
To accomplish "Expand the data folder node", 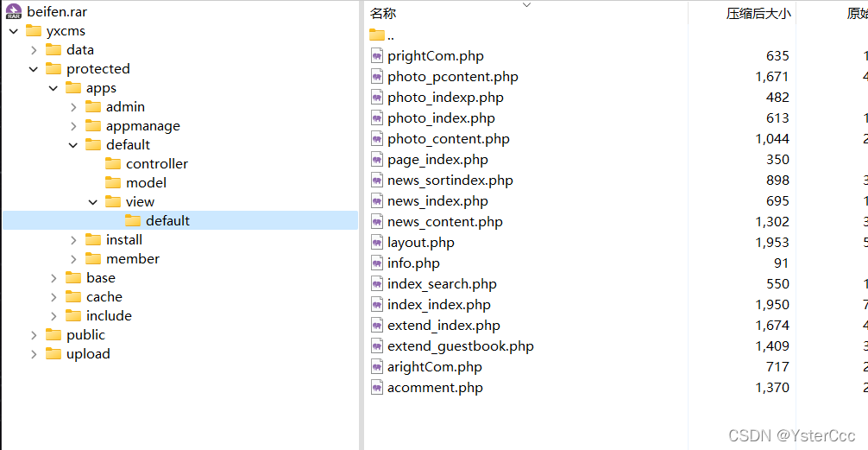I will point(34,50).
